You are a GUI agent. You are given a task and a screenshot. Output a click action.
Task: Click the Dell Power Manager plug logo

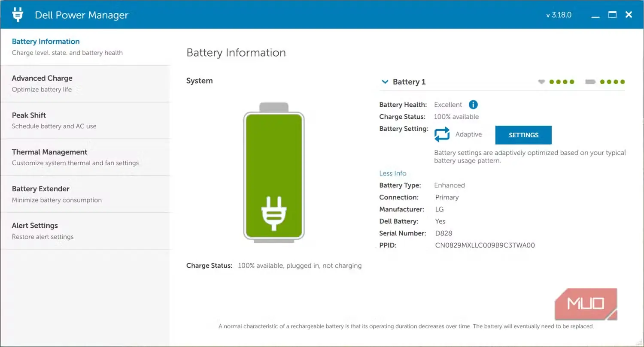(18, 15)
